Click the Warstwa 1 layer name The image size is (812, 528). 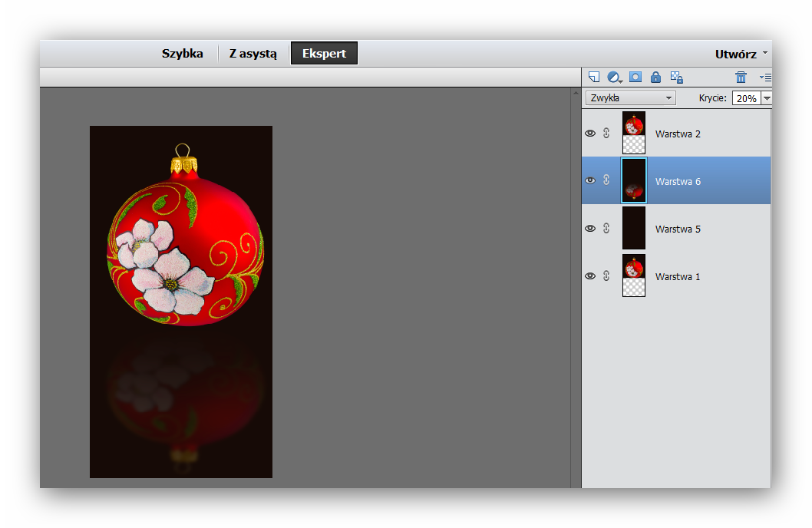[678, 277]
